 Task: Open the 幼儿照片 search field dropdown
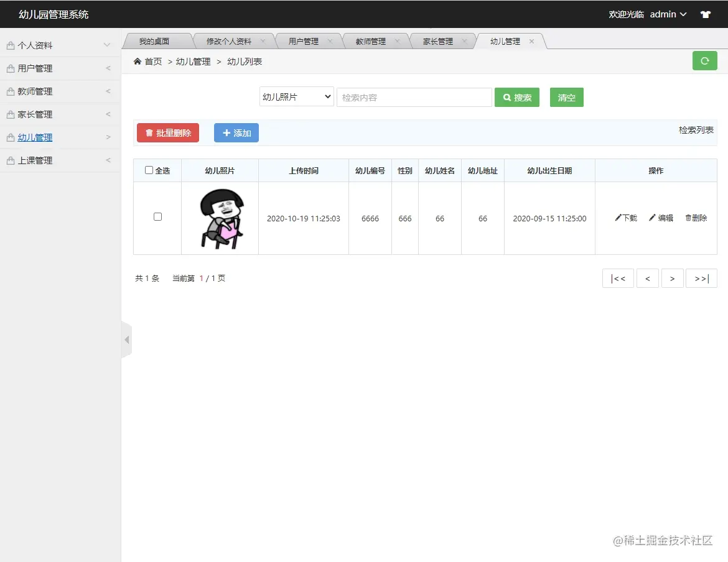click(x=296, y=97)
